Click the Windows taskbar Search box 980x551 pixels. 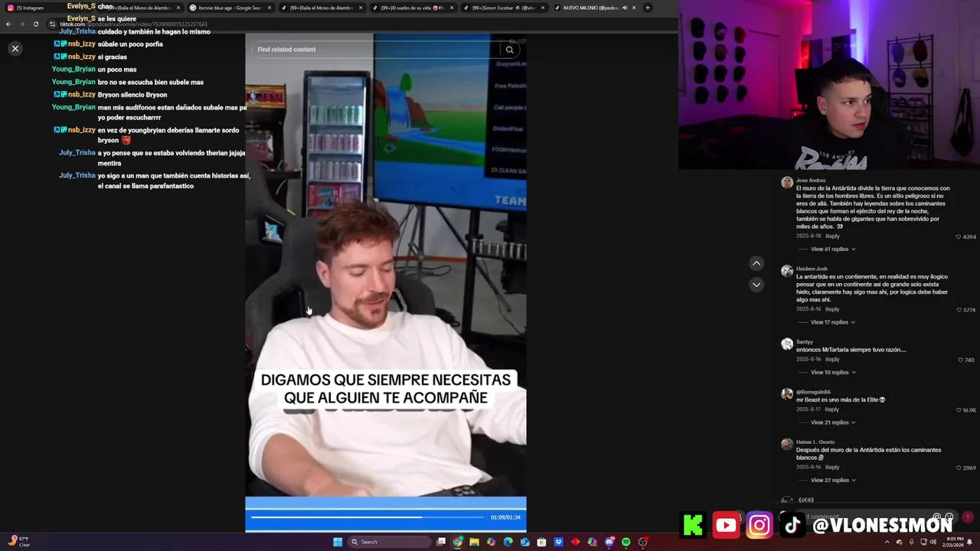(389, 542)
